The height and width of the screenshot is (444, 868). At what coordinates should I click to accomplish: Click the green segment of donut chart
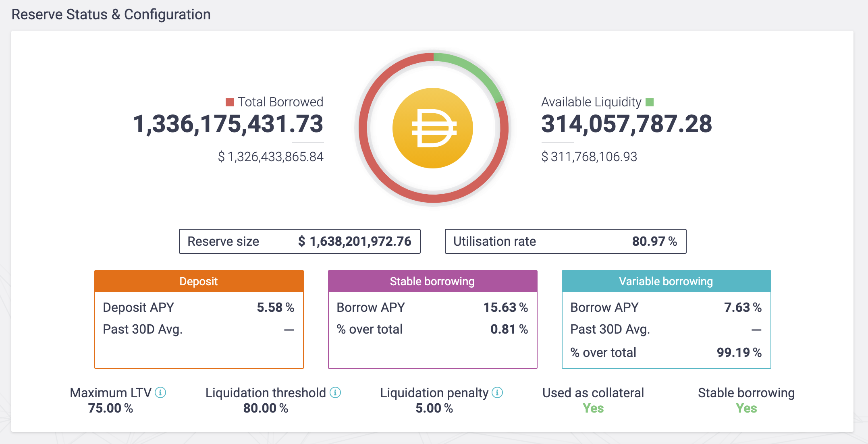point(472,69)
